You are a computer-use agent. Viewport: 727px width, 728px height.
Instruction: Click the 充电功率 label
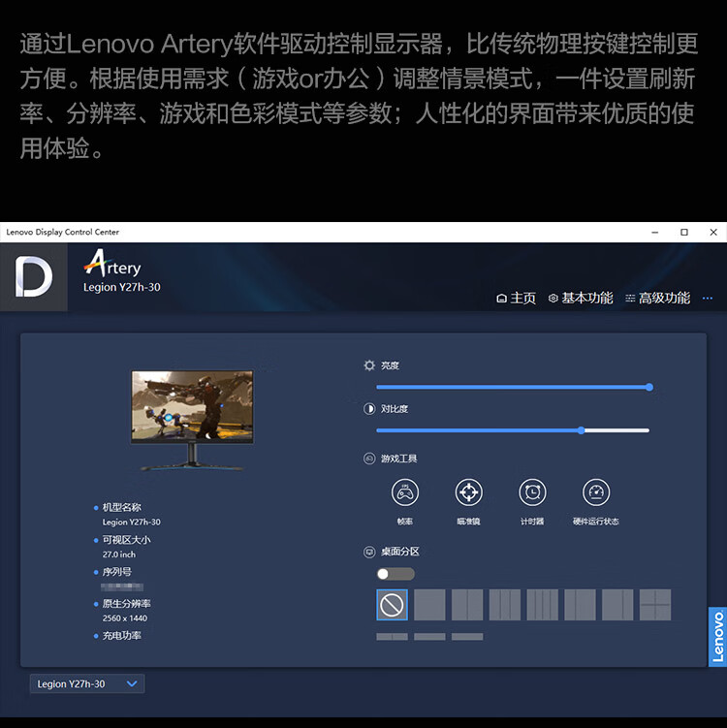(121, 636)
